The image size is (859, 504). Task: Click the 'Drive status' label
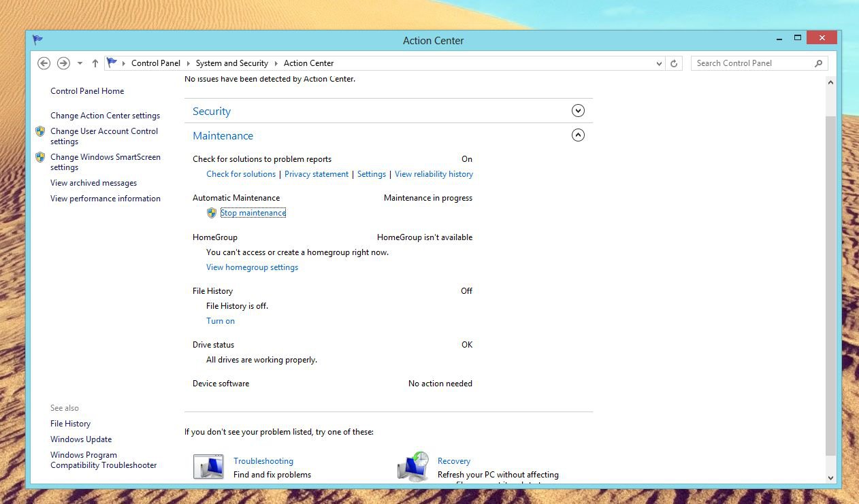point(213,345)
